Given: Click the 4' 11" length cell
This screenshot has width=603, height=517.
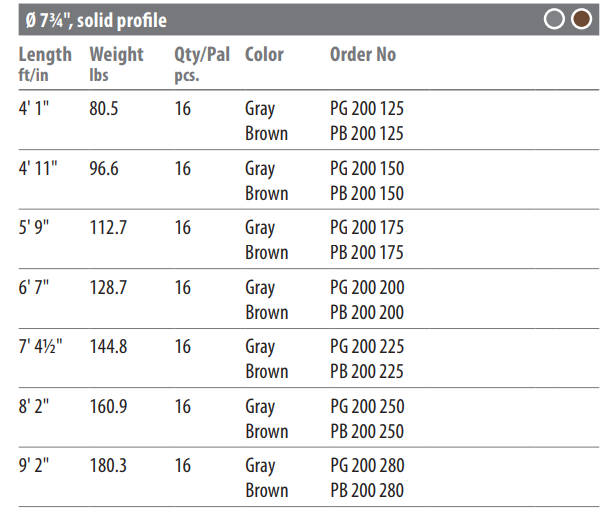Looking at the screenshot, I should 38,168.
